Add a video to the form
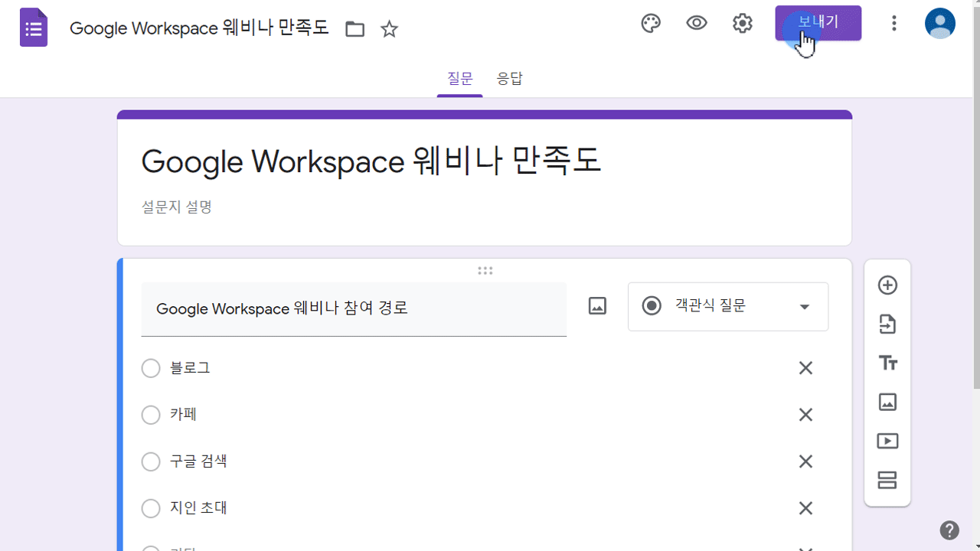 [x=887, y=442]
